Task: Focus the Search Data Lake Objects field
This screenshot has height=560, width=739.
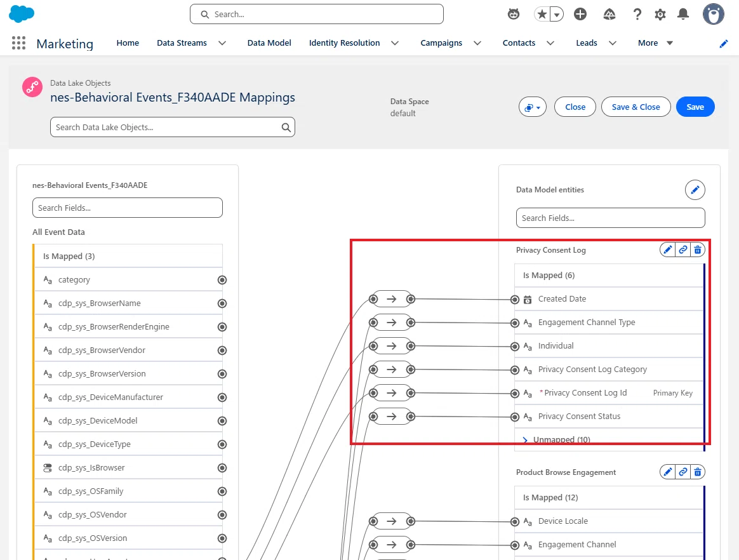Action: point(173,127)
